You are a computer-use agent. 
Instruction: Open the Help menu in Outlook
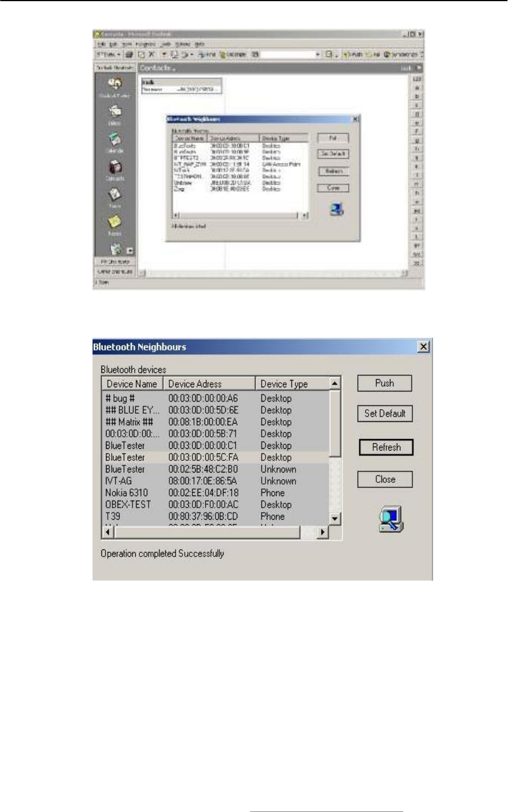pos(199,44)
